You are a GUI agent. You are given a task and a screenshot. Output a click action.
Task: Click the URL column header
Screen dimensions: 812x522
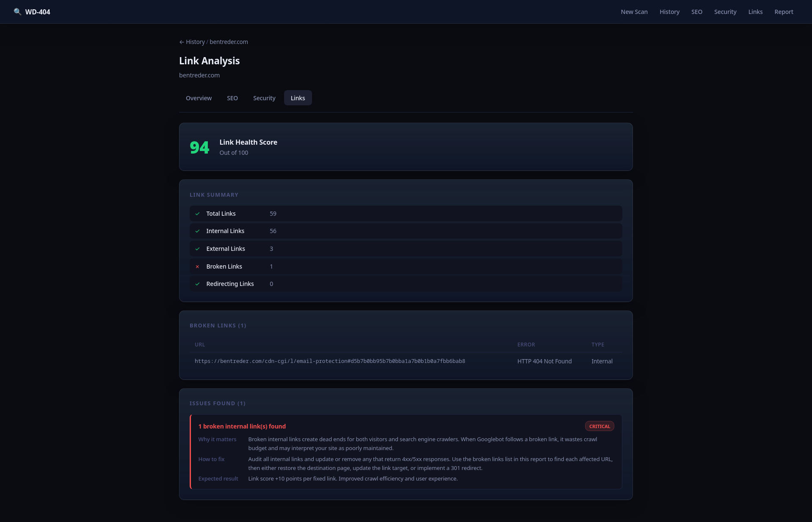pos(199,345)
